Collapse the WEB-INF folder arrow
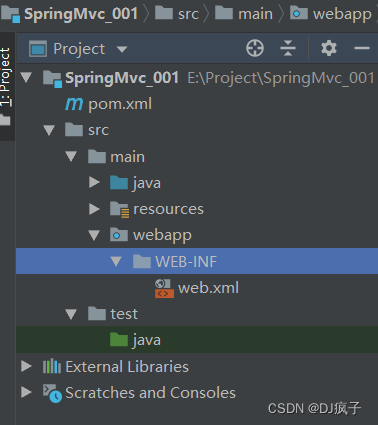Viewport: 378px width, 425px height. click(116, 261)
